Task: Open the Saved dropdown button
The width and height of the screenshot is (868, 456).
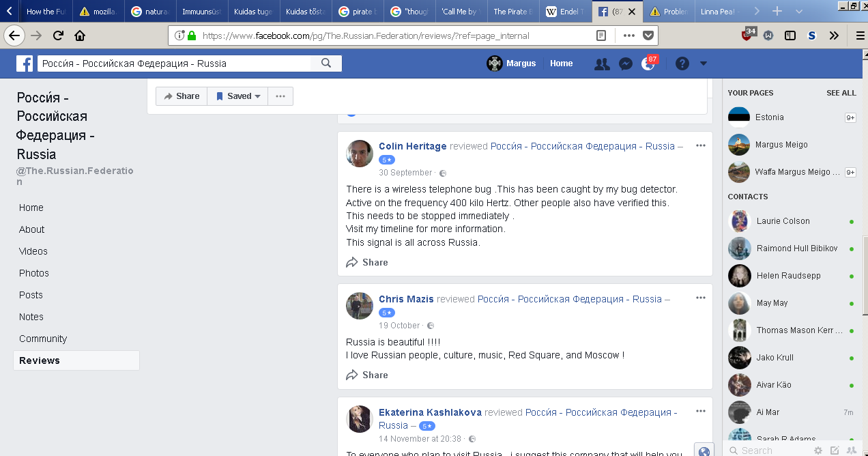Action: (237, 96)
